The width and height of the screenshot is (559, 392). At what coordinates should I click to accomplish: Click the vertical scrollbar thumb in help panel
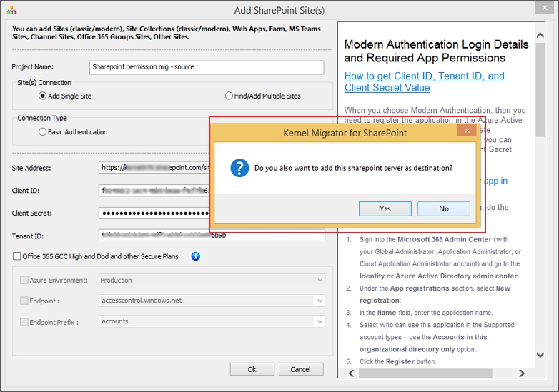[x=540, y=90]
